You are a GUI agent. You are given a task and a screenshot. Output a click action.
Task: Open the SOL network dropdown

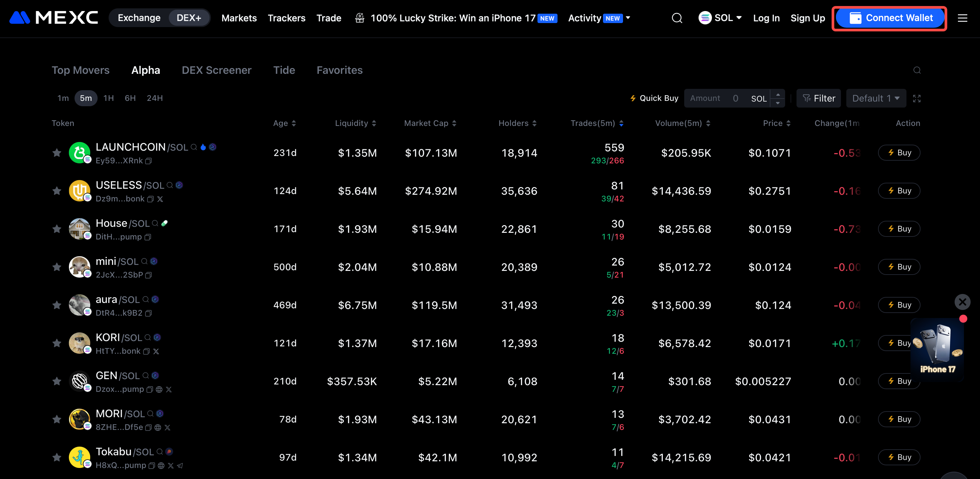tap(720, 18)
